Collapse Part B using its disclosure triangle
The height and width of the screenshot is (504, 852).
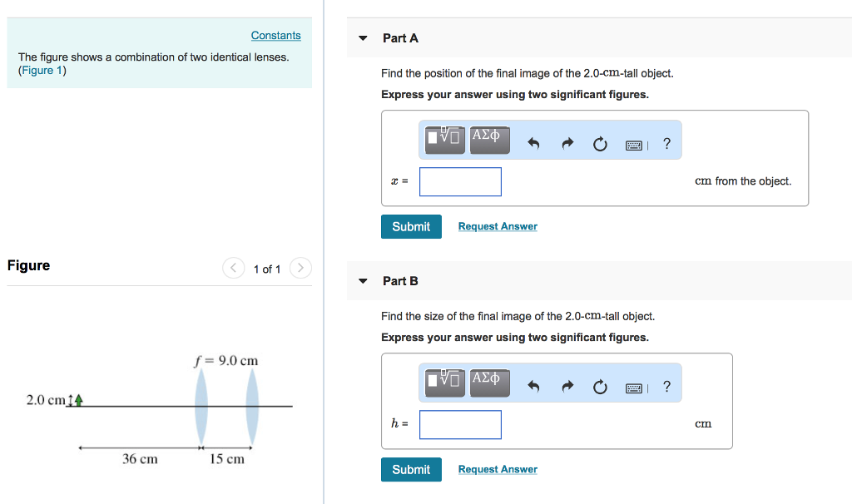(363, 280)
